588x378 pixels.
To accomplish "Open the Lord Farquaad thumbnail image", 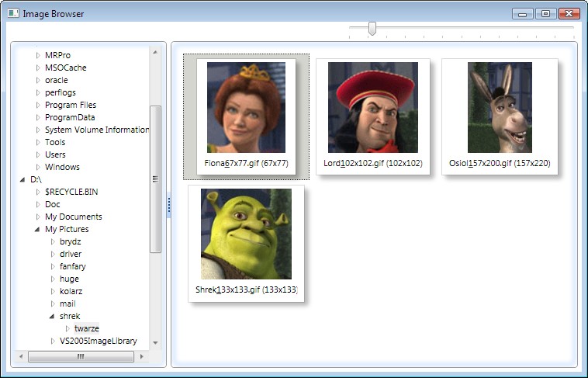I will tap(373, 107).
